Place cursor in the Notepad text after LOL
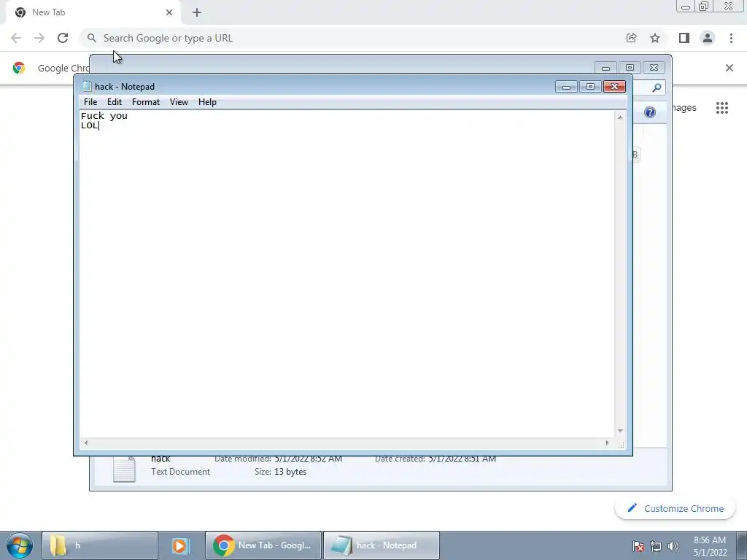Image resolution: width=747 pixels, height=560 pixels. pyautogui.click(x=100, y=125)
